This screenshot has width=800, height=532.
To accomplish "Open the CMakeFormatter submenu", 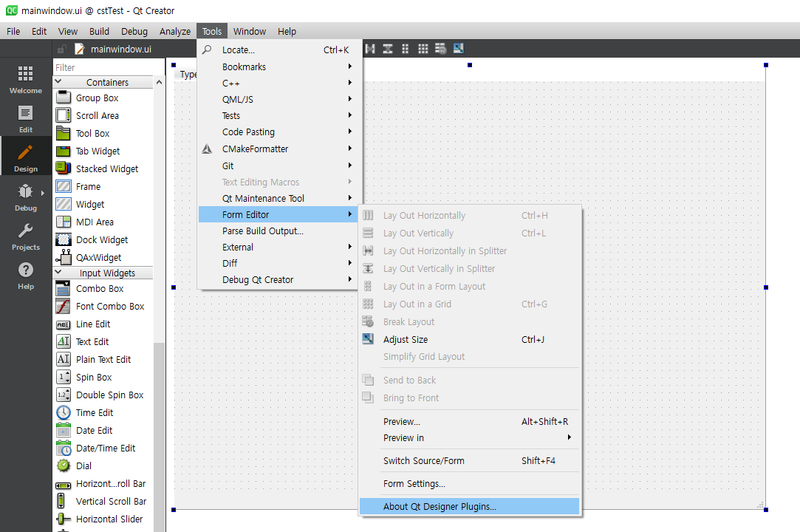I will [x=278, y=149].
